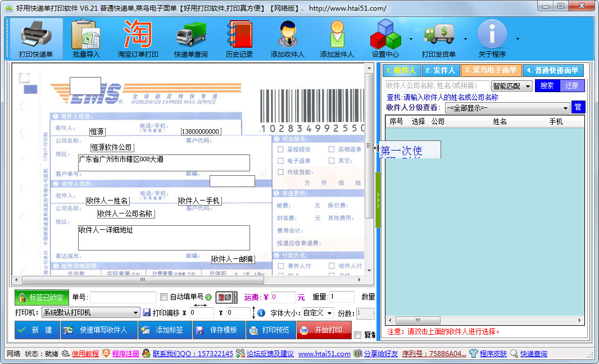
Task: Open 淘宝订单打印 Taobao order printing
Action: tap(138, 39)
